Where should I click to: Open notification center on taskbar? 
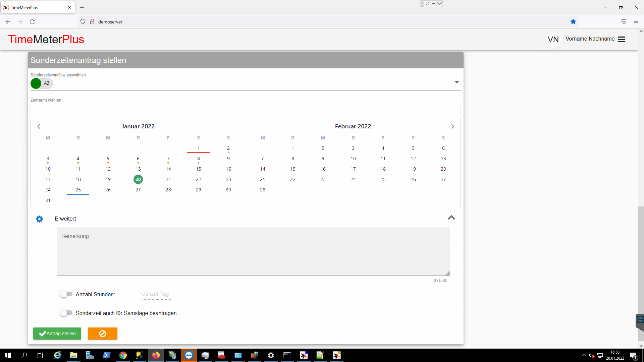tap(634, 355)
